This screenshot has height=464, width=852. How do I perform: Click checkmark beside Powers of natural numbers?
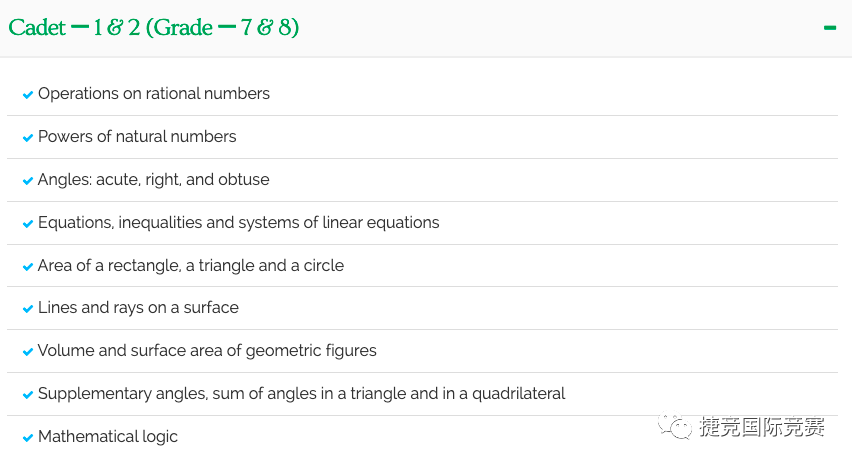coord(28,138)
